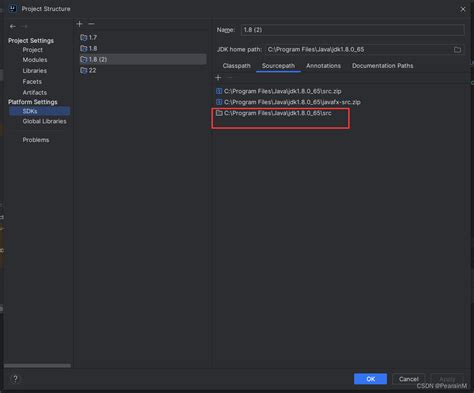Switch to the Classpath tab
The image size is (474, 393).
pyautogui.click(x=236, y=66)
